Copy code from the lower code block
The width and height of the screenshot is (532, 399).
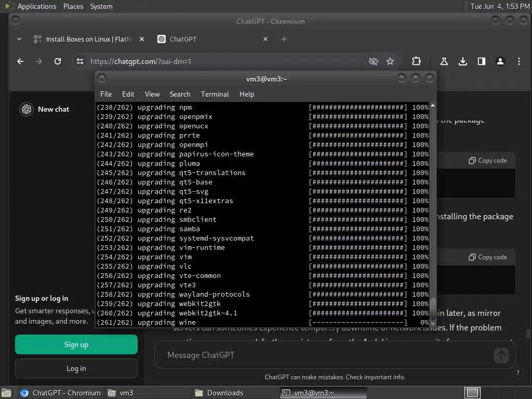point(488,257)
